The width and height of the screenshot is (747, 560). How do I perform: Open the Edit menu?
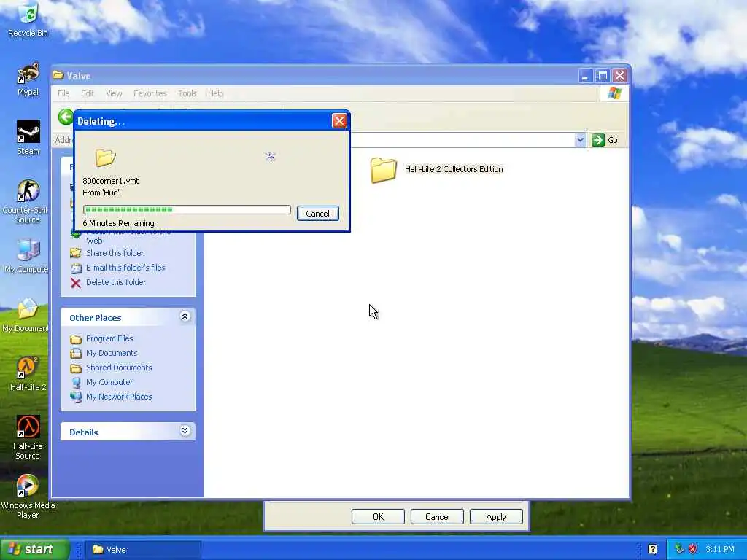coord(88,93)
